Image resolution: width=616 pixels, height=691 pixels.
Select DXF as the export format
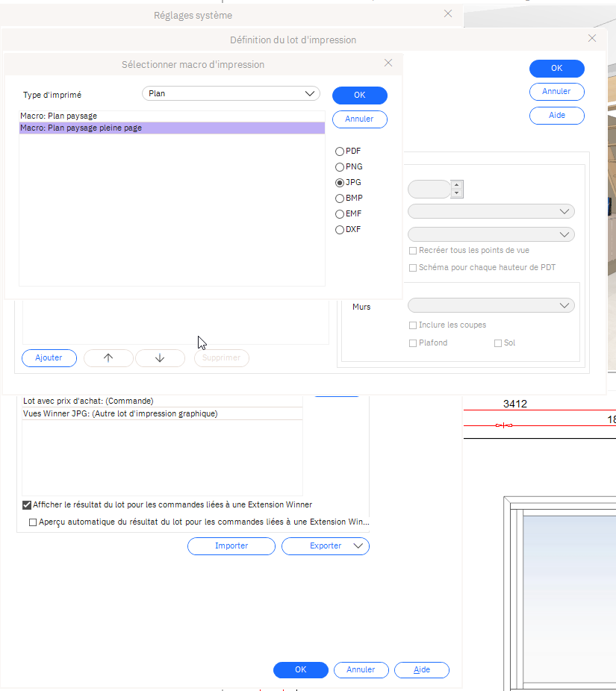pyautogui.click(x=340, y=230)
